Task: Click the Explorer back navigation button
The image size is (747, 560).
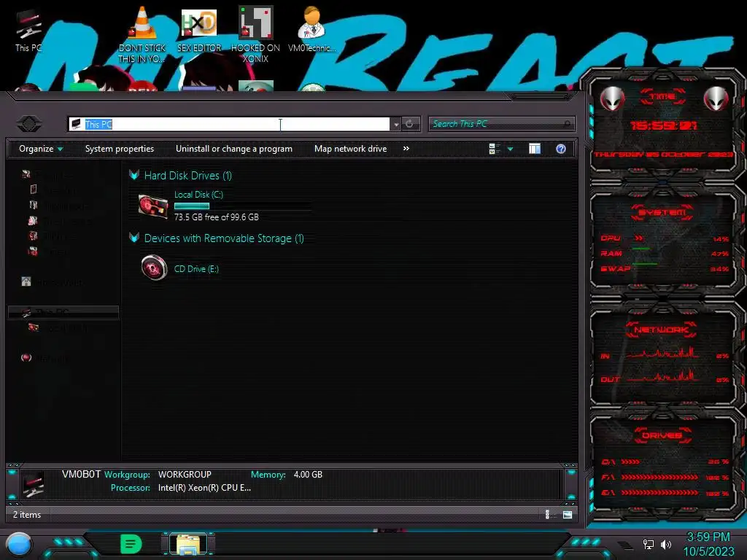Action: pyautogui.click(x=29, y=124)
